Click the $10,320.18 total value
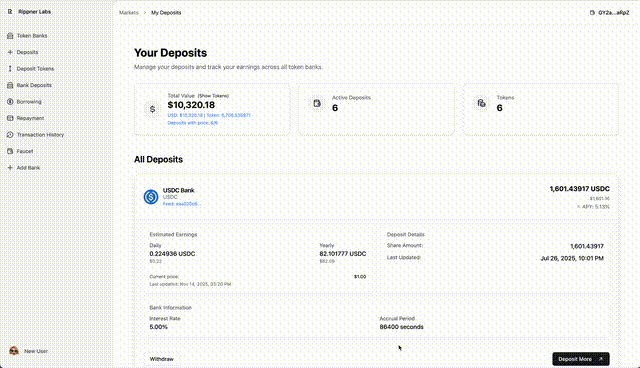Image resolution: width=640 pixels, height=368 pixels. click(191, 105)
